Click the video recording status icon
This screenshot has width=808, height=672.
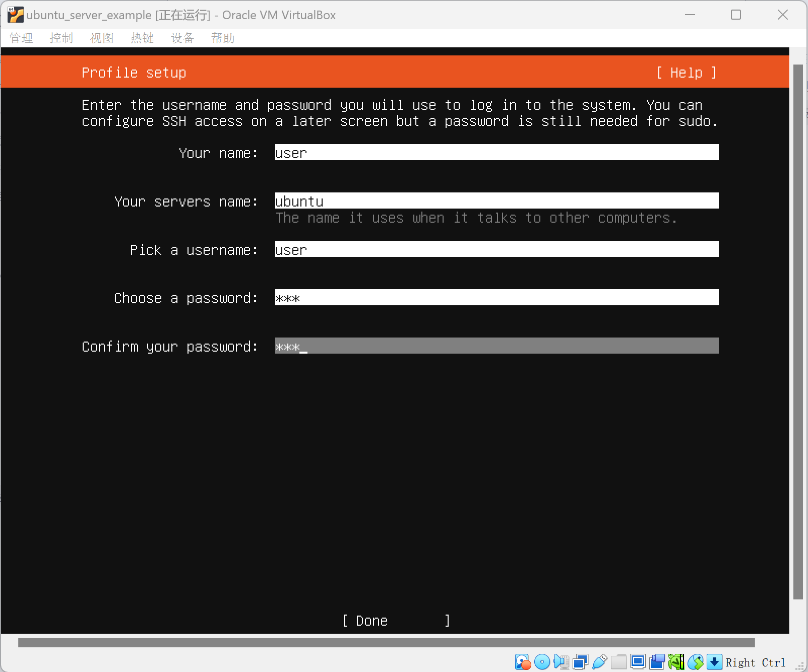(657, 662)
